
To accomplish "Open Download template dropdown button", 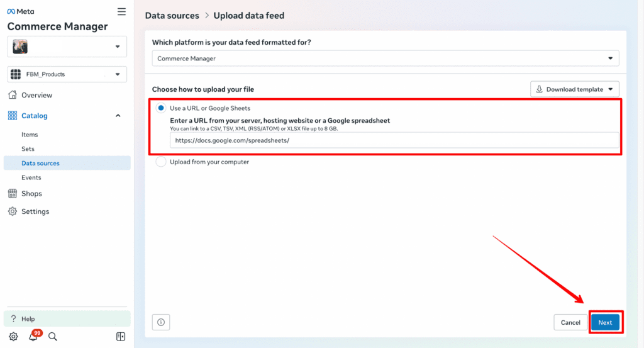I will click(575, 89).
